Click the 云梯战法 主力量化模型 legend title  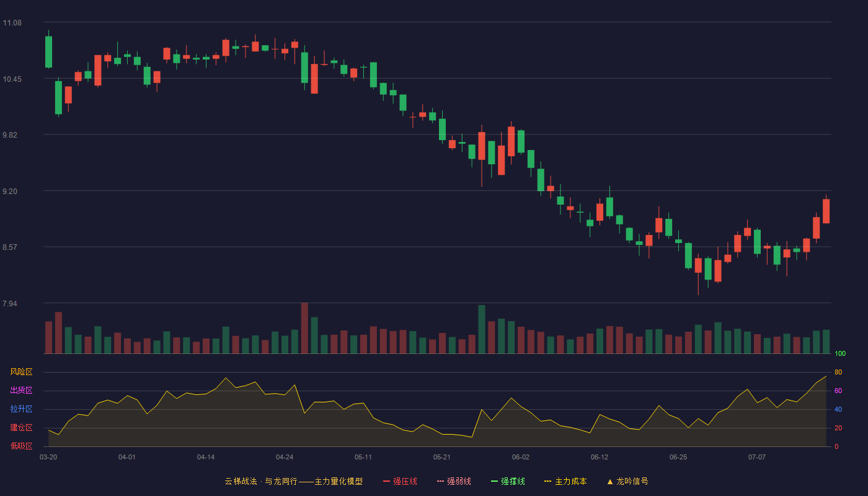[x=293, y=481]
